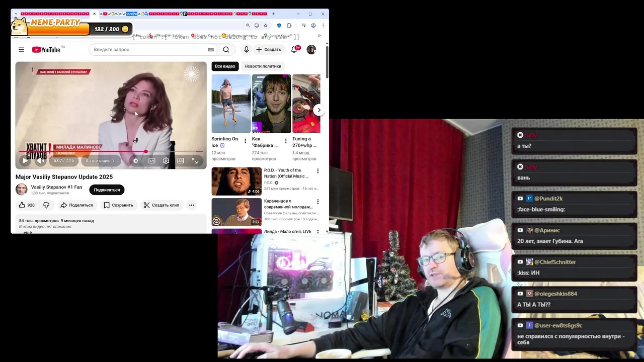Click the channel avatar beside the title
This screenshot has height=362, width=644.
[21, 190]
